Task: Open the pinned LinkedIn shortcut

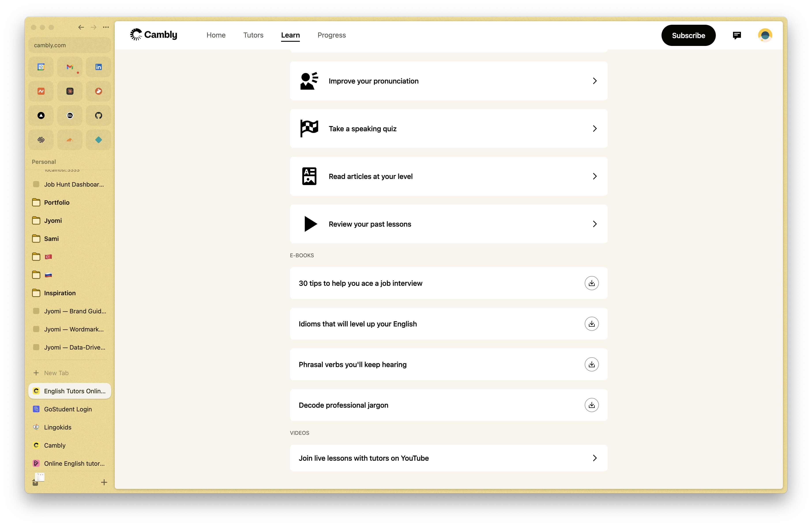Action: pos(98,67)
